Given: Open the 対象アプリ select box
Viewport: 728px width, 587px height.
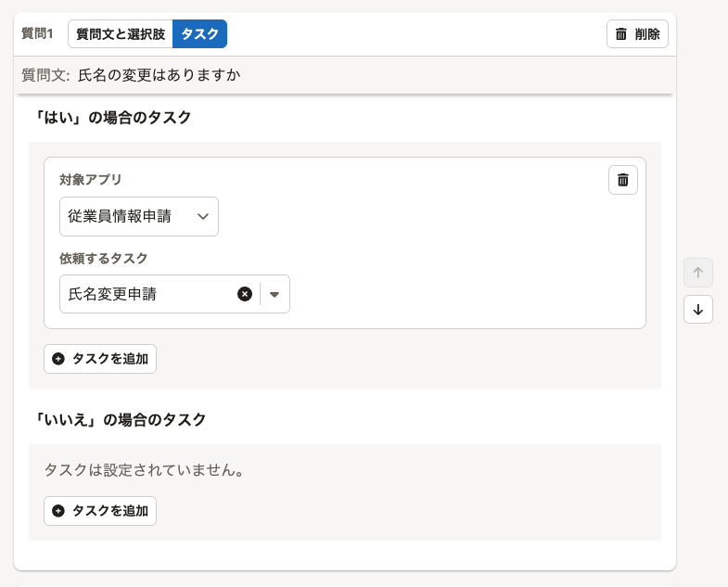Looking at the screenshot, I should tap(139, 216).
